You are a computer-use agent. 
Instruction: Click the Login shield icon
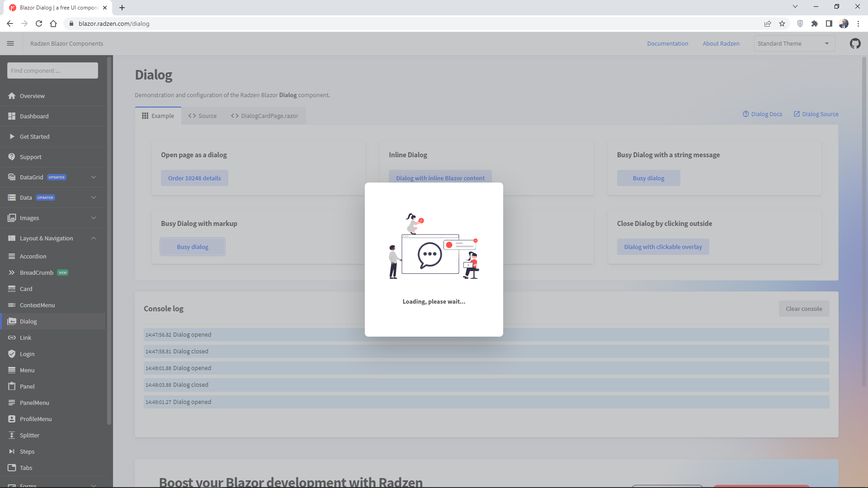12,354
